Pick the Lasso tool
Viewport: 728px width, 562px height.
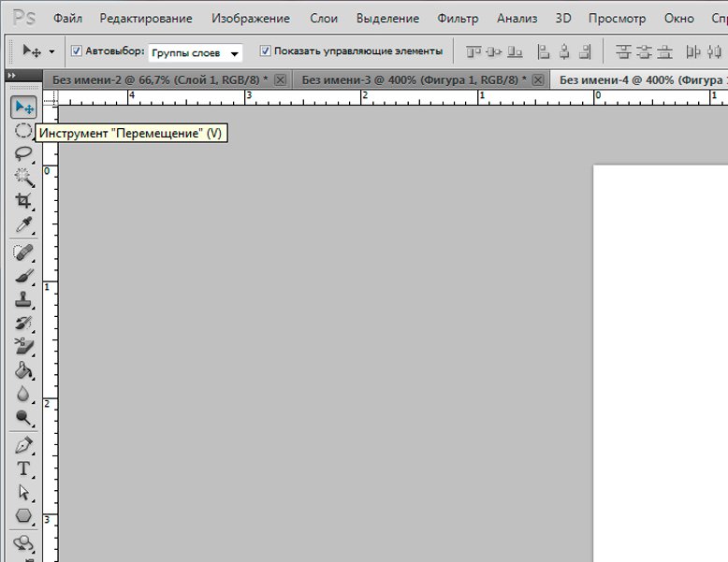[x=23, y=153]
